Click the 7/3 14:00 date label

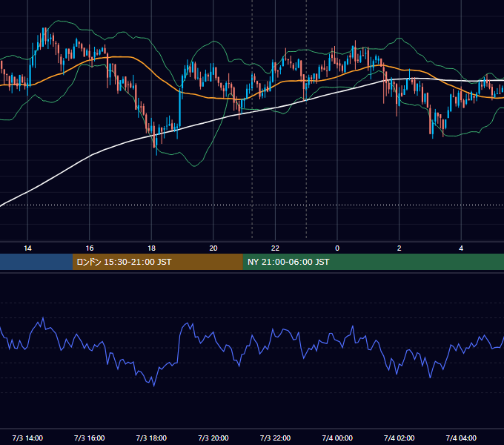click(27, 438)
